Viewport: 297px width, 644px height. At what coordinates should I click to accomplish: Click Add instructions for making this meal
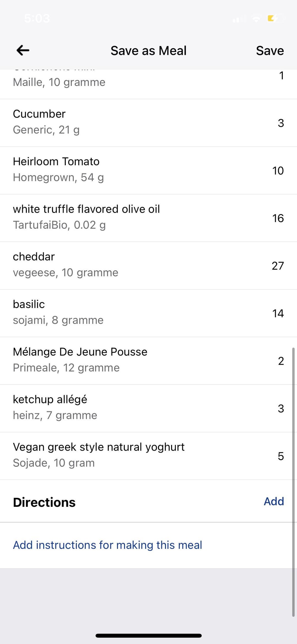pyautogui.click(x=108, y=545)
